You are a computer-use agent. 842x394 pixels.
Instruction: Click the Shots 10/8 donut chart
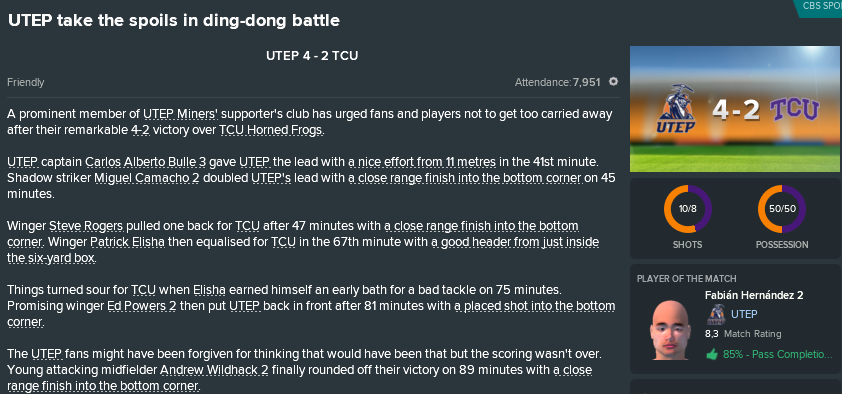click(x=687, y=209)
